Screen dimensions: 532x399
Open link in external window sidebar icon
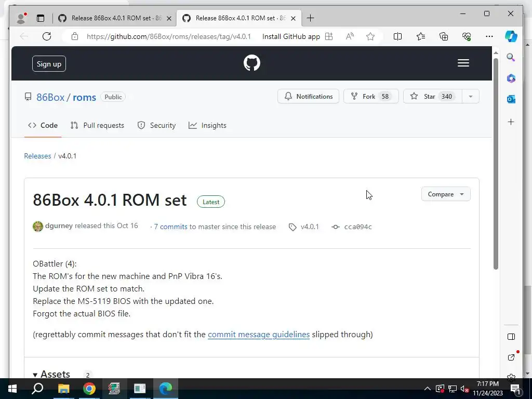pos(511,357)
